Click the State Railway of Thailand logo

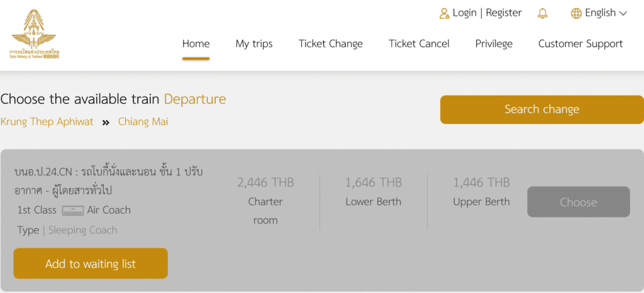pyautogui.click(x=34, y=35)
